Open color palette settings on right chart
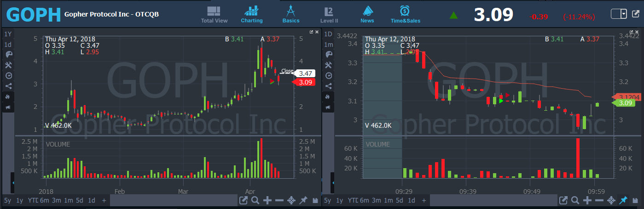The image size is (644, 209). click(328, 54)
